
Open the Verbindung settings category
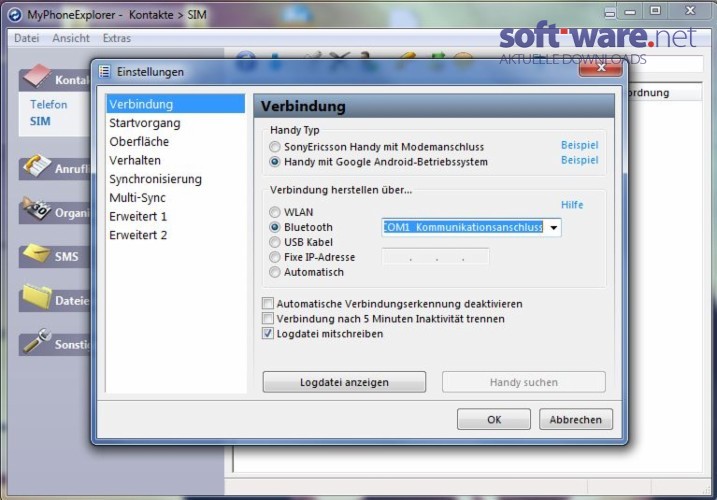pos(176,104)
